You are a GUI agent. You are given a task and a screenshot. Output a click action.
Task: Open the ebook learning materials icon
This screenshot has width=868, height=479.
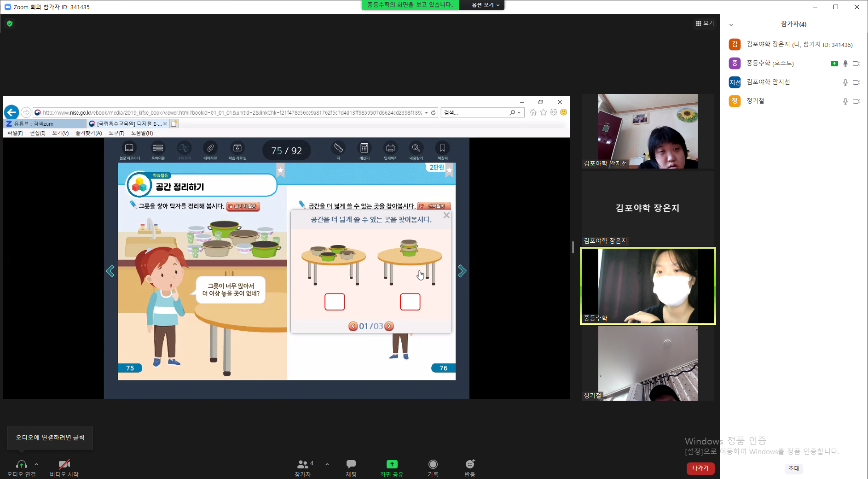pyautogui.click(x=237, y=148)
